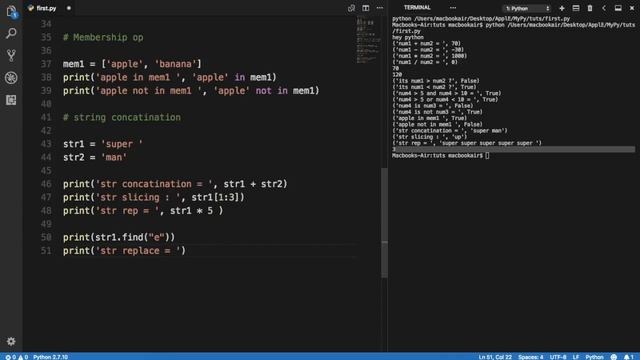Open the Manage gear settings menu
This screenshot has width=640, height=360.
[11, 341]
